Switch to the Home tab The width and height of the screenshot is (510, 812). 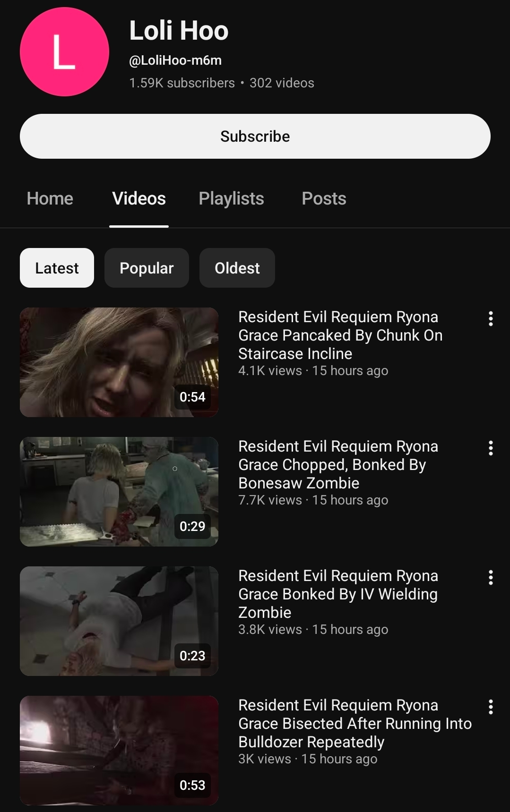pyautogui.click(x=50, y=199)
